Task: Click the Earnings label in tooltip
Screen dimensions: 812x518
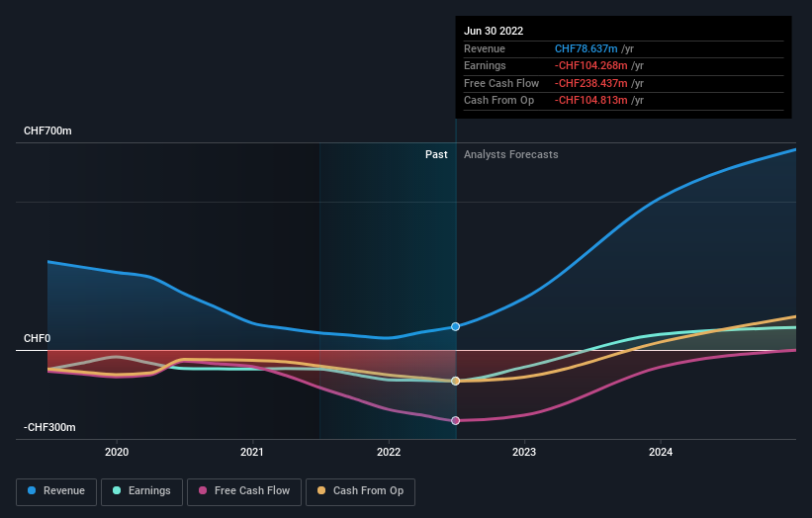Action: point(485,65)
